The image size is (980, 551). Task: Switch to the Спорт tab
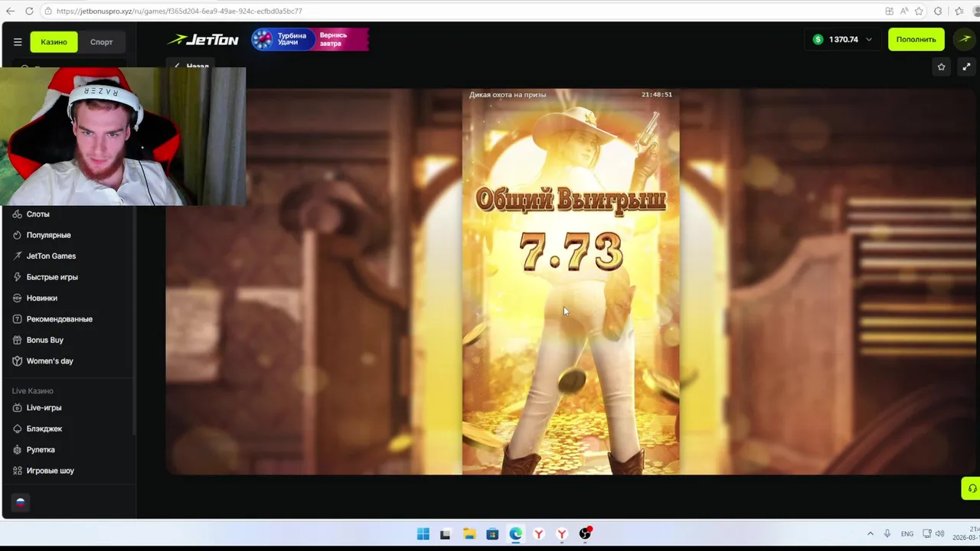point(101,42)
